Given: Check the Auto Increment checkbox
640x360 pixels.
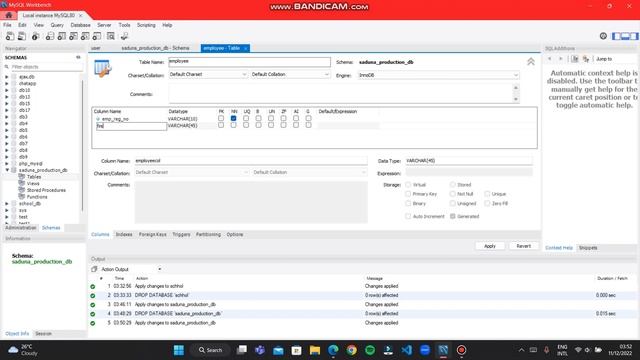Looking at the screenshot, I should (x=408, y=216).
